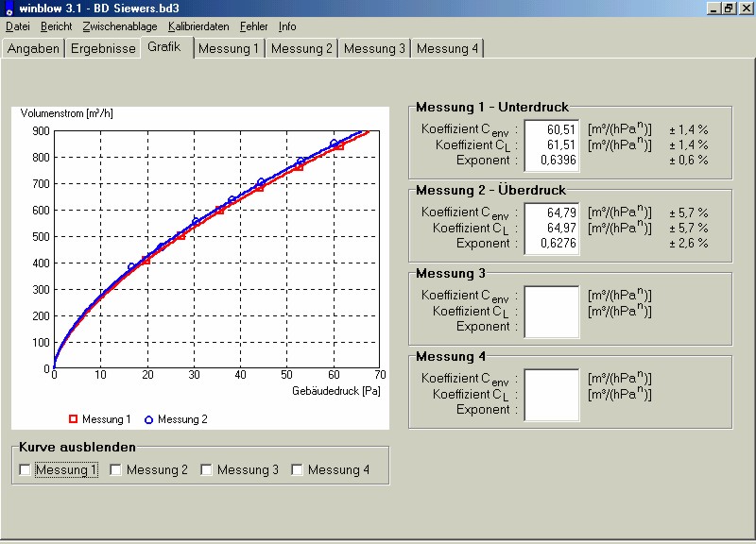Click the blue circle Messung 2 legend marker
The width and height of the screenshot is (756, 544).
click(149, 419)
